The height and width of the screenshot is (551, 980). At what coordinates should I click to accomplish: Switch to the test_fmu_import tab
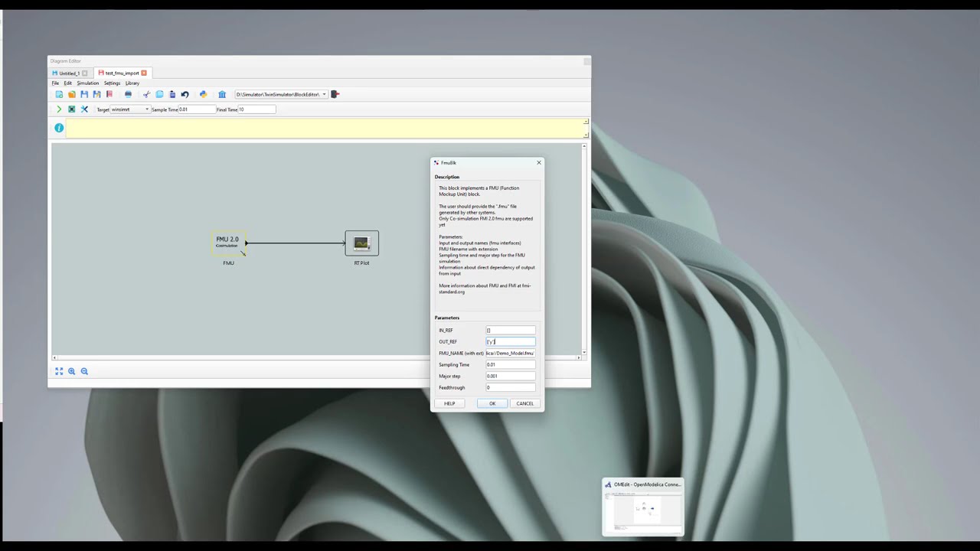point(122,73)
